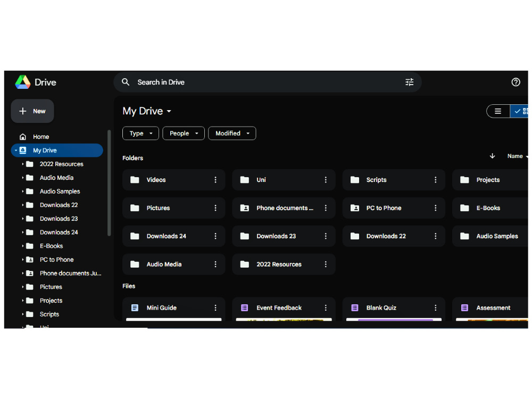The height and width of the screenshot is (399, 532).
Task: Open more options for Downloads 22 folder
Action: pyautogui.click(x=436, y=236)
